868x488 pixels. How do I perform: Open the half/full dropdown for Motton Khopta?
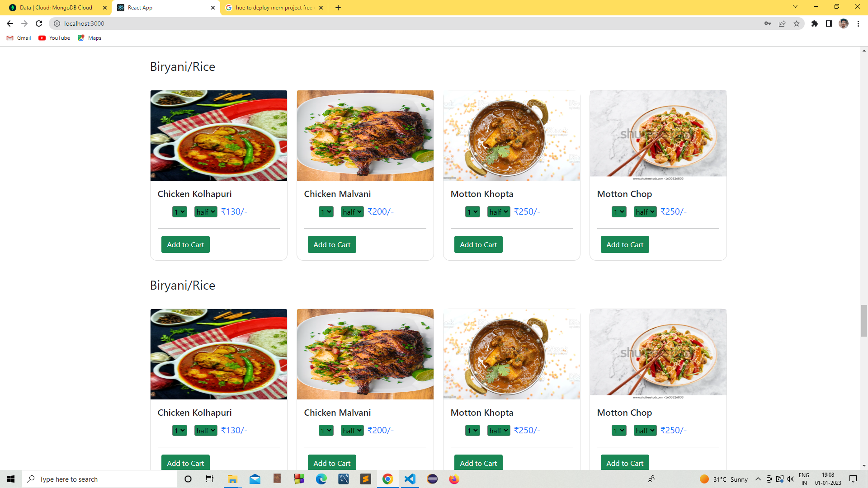coord(498,211)
